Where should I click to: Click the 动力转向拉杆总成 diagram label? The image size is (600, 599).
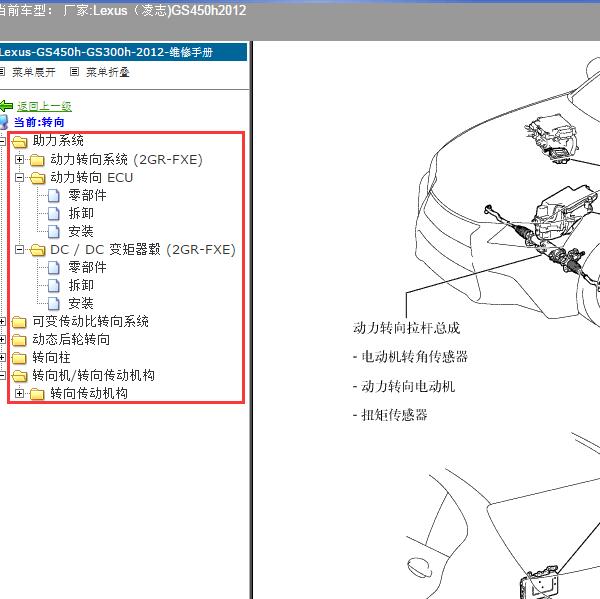(406, 328)
